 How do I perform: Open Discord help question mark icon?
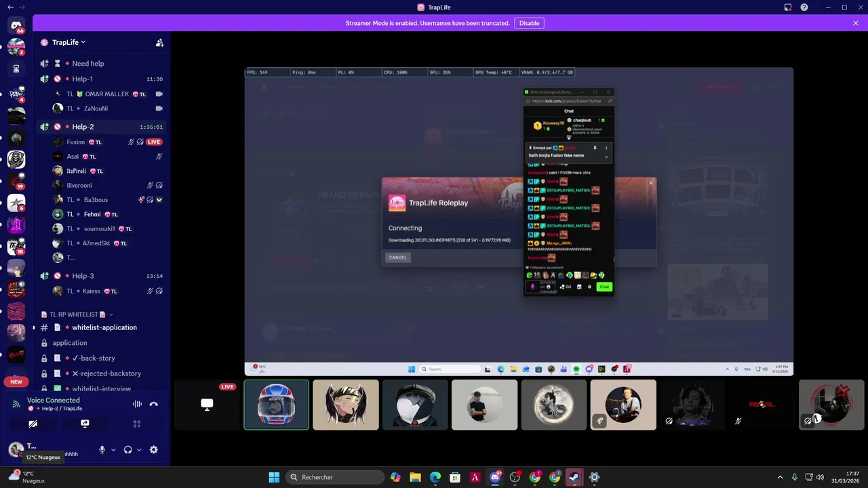tap(804, 7)
